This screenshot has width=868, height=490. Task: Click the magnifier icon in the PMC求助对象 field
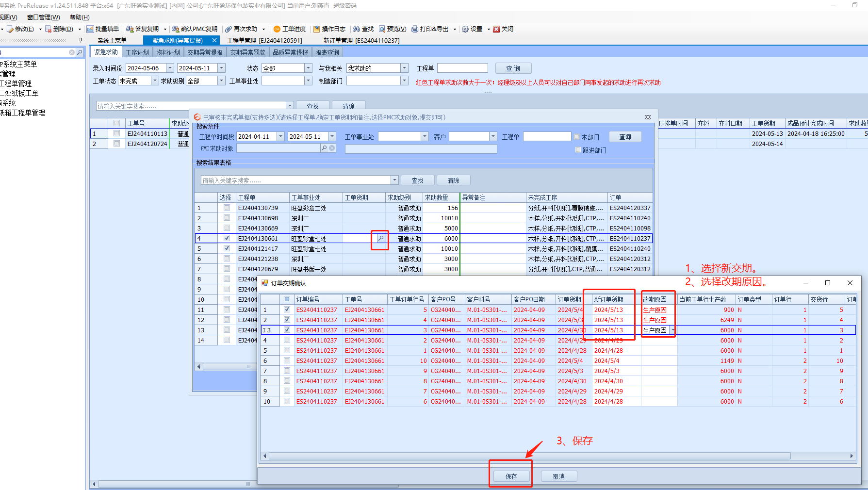click(x=324, y=148)
